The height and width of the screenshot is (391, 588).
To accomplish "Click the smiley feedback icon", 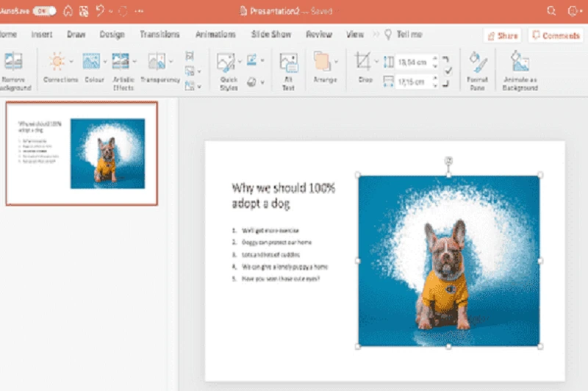I will [573, 11].
